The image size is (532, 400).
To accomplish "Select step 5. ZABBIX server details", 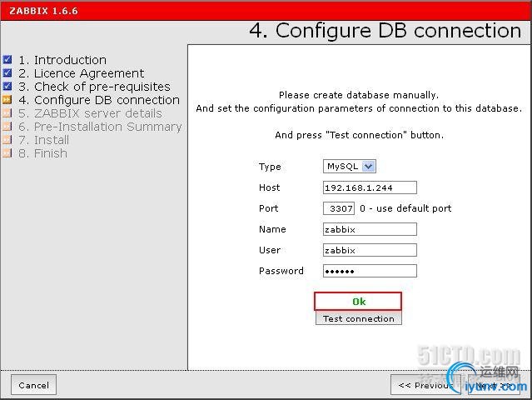I will 90,113.
